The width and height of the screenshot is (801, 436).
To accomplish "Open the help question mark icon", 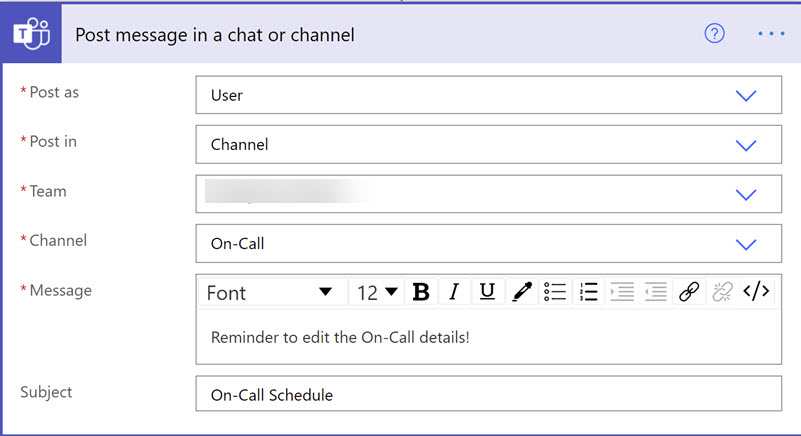I will click(714, 34).
